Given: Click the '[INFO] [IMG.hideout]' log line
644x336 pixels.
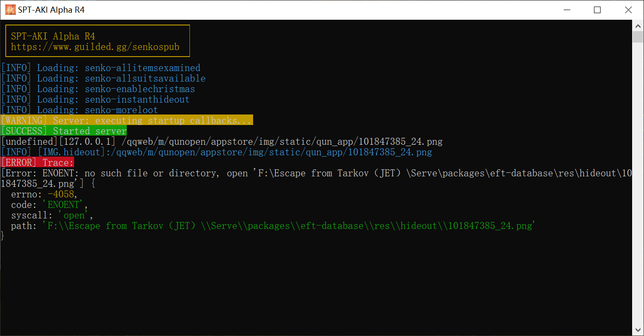Looking at the screenshot, I should (216, 152).
